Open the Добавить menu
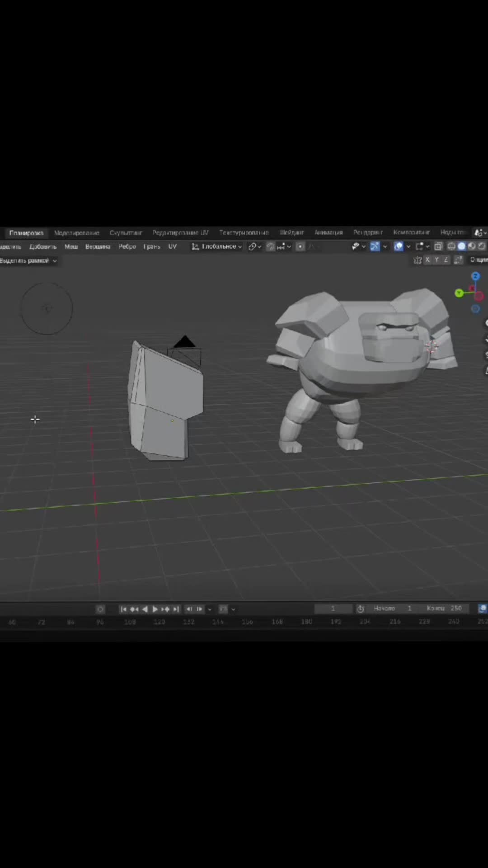The image size is (488, 868). click(43, 247)
